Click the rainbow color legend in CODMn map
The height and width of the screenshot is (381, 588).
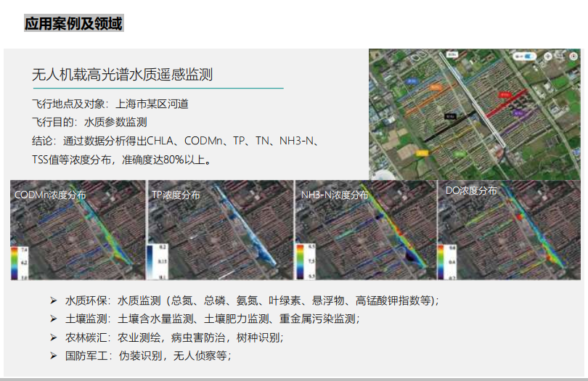pyautogui.click(x=15, y=263)
